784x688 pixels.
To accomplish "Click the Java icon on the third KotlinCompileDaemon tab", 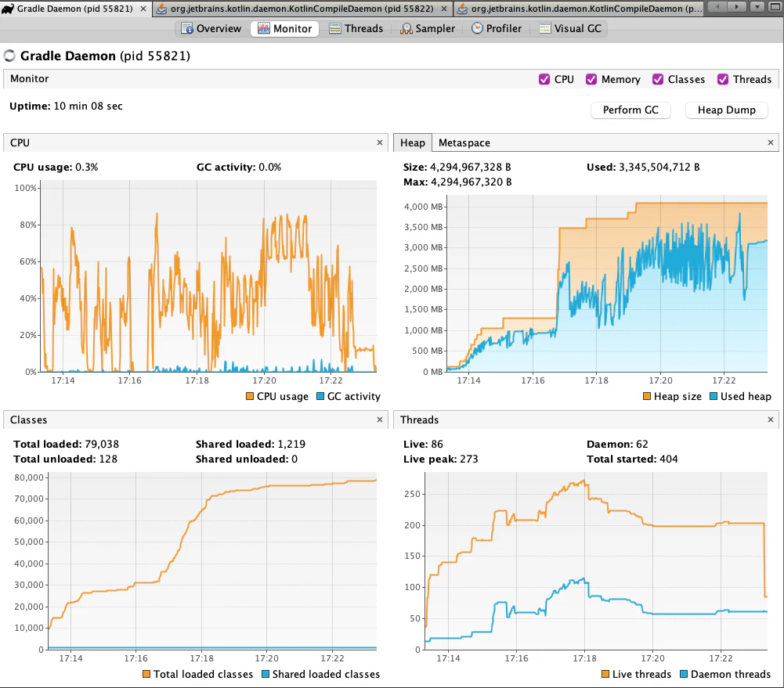I will pos(463,9).
